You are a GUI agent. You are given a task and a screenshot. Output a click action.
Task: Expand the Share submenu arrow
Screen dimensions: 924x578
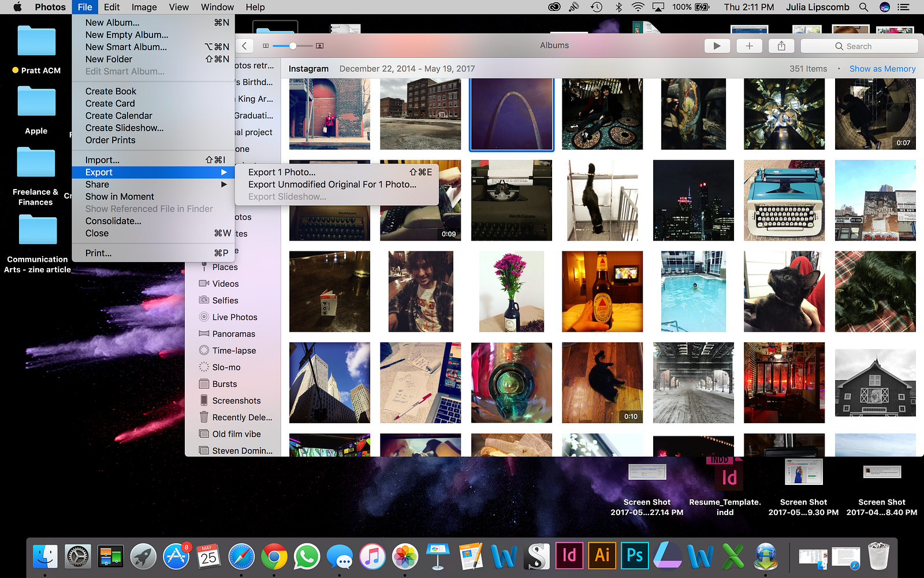224,184
